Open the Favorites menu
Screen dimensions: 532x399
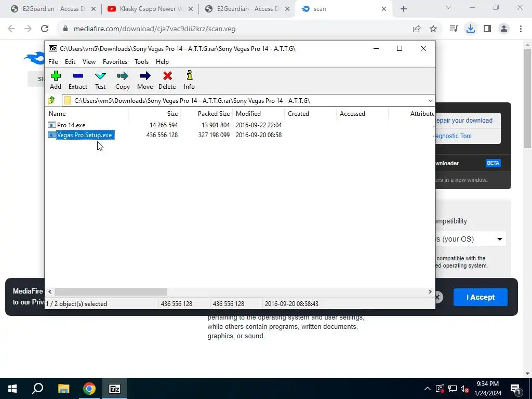click(115, 62)
